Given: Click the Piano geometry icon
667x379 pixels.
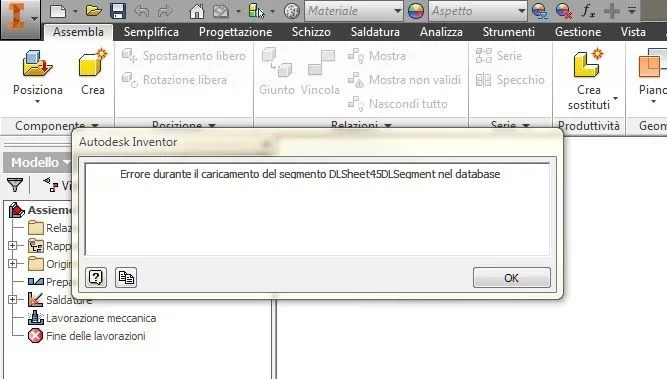Looking at the screenshot, I should pos(653,64).
